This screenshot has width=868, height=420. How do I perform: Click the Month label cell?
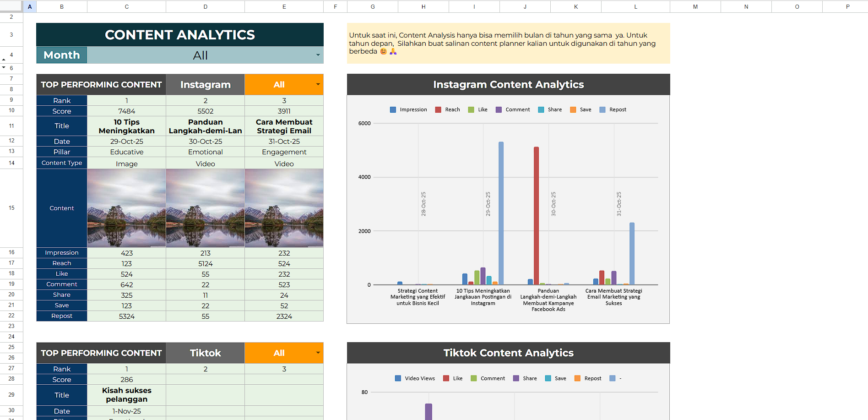(x=62, y=55)
